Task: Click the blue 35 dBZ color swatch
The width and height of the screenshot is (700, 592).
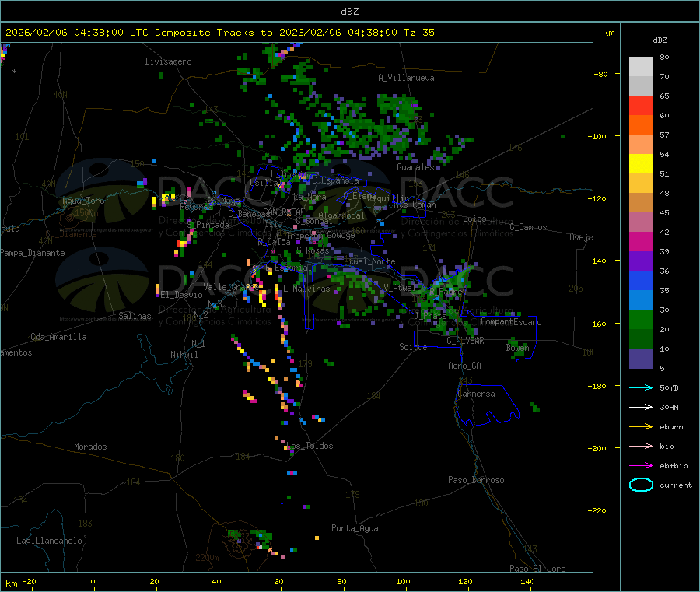Action: [641, 280]
